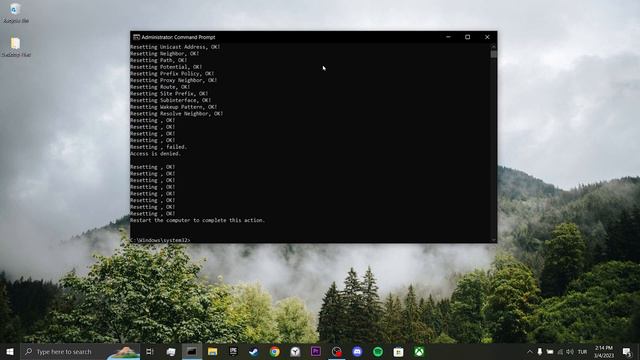Minimize the Command Prompt window
This screenshot has width=640, height=360.
pos(448,37)
